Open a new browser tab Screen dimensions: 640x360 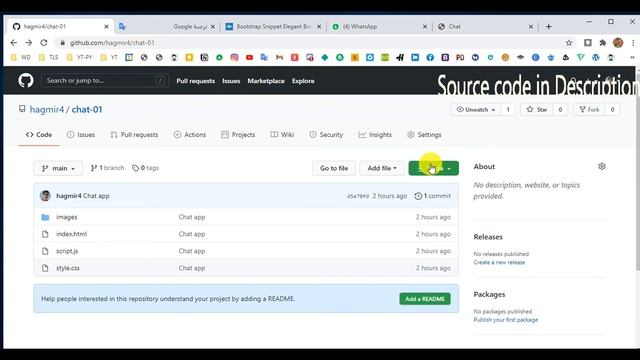click(549, 27)
